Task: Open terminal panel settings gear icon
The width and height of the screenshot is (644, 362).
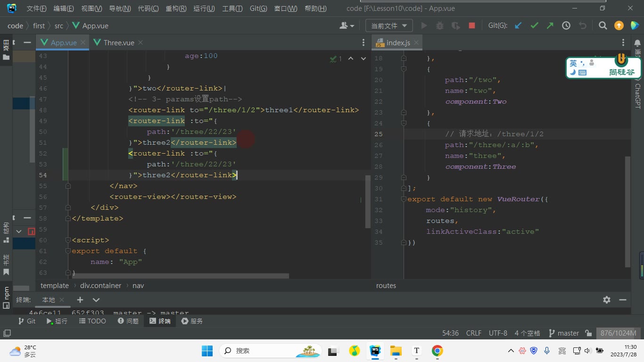Action: pyautogui.click(x=607, y=300)
